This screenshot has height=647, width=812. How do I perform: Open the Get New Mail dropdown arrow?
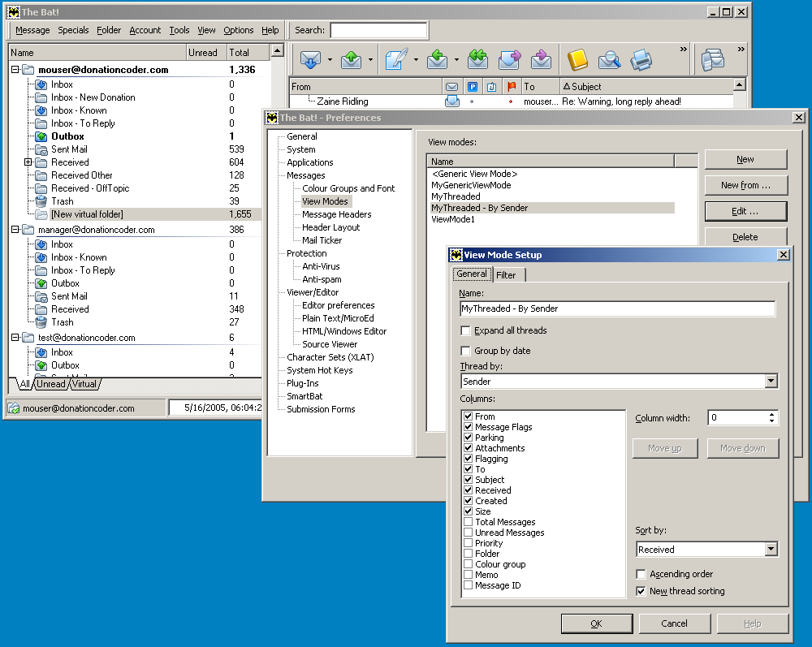click(330, 60)
